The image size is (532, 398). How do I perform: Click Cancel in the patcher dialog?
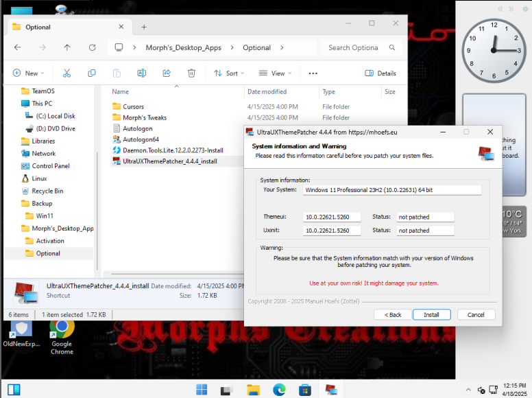coord(476,315)
